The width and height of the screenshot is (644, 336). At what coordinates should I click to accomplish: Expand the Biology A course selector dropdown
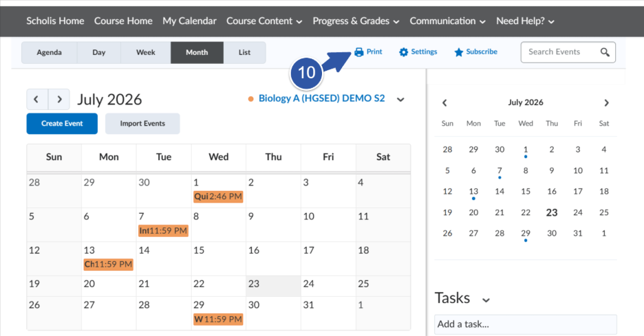pyautogui.click(x=400, y=99)
